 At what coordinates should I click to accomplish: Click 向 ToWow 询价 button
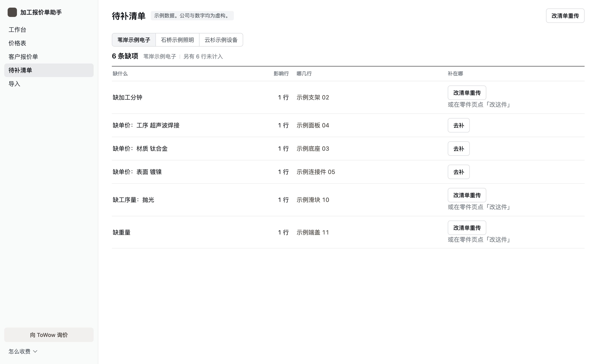pyautogui.click(x=49, y=335)
